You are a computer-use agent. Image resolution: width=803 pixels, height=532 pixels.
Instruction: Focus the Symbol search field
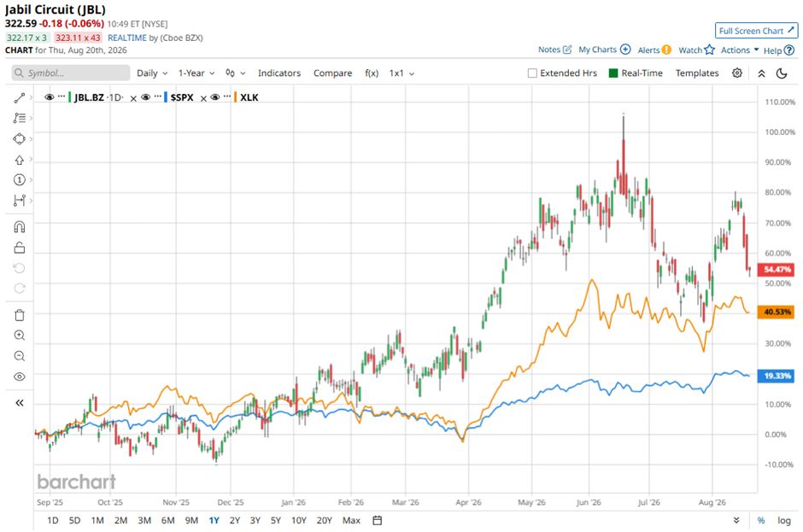pyautogui.click(x=71, y=73)
